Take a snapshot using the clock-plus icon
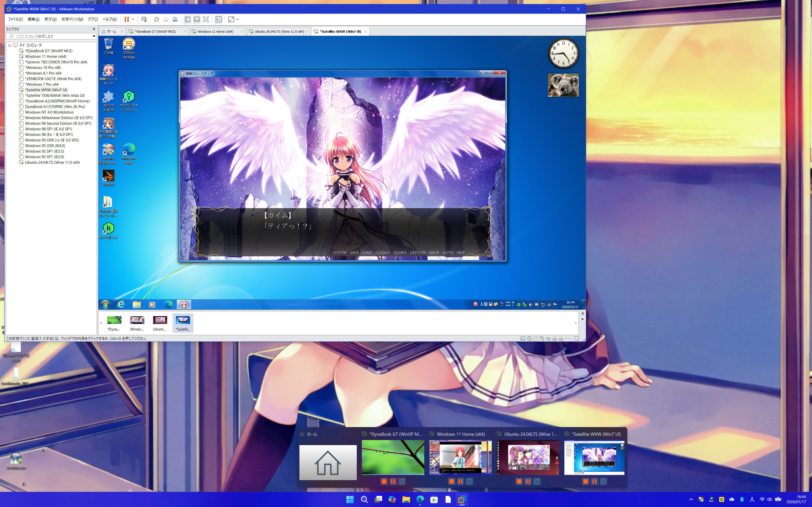The image size is (812, 507). pyautogui.click(x=156, y=20)
